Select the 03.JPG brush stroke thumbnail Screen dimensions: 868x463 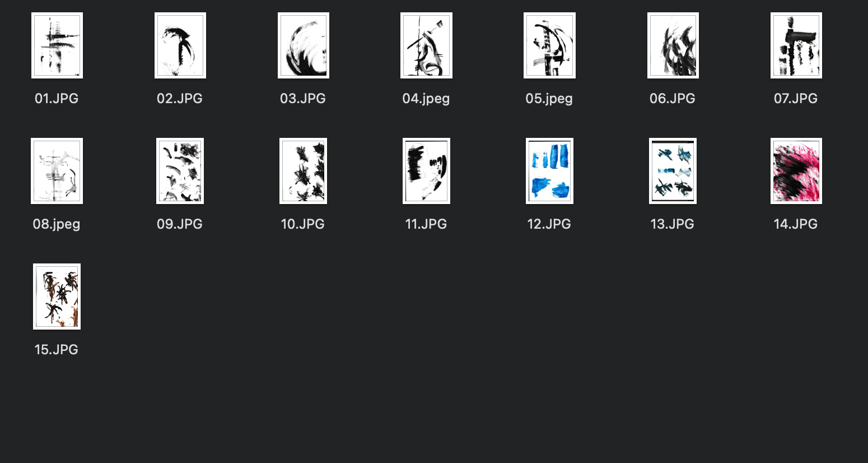point(303,45)
